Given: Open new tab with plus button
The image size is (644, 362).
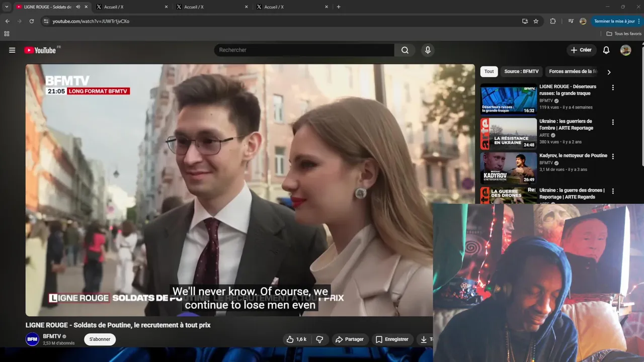Looking at the screenshot, I should coord(339,7).
